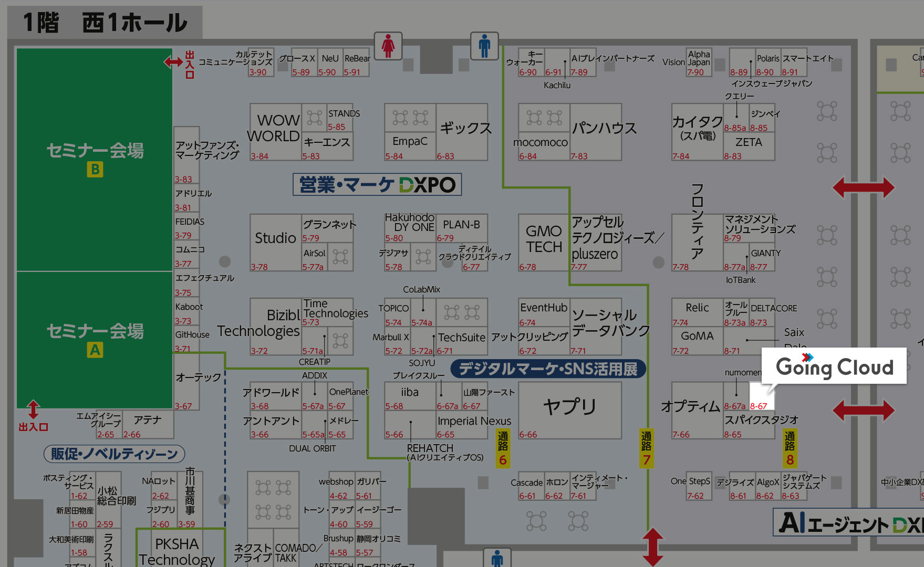Screen dimensions: 924x567
Task: Open the オプティム booth 7-66
Action: pos(698,410)
